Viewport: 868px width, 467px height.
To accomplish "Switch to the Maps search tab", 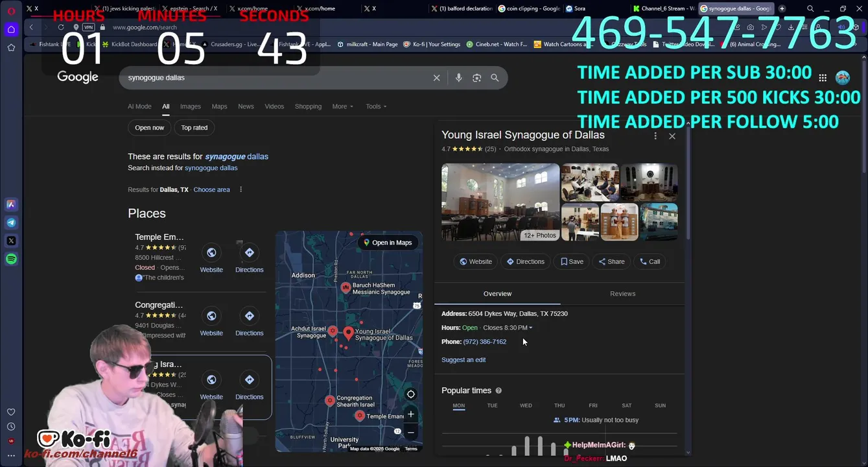I will 220,106.
